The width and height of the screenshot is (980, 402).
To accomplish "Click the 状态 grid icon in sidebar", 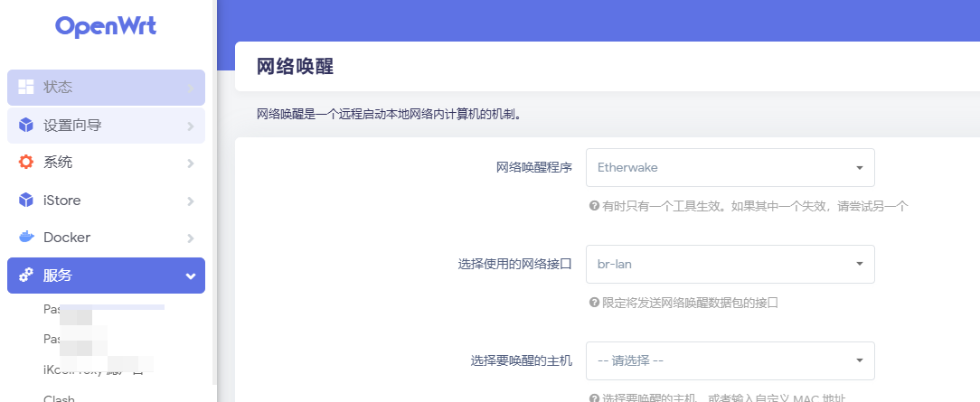I will coord(26,88).
